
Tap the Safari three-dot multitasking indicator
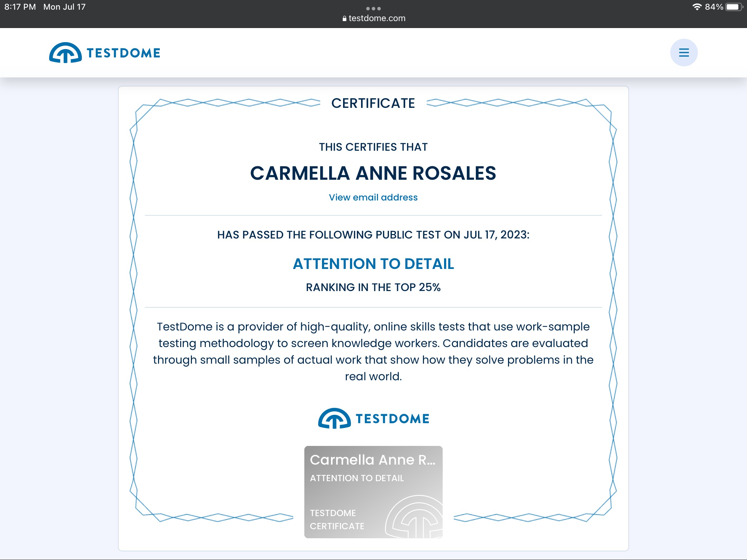pyautogui.click(x=373, y=8)
